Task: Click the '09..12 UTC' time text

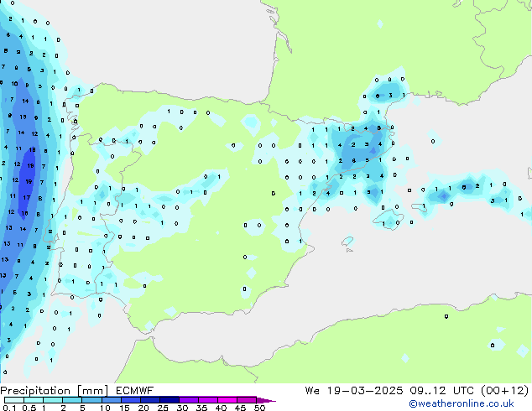Action: click(441, 391)
